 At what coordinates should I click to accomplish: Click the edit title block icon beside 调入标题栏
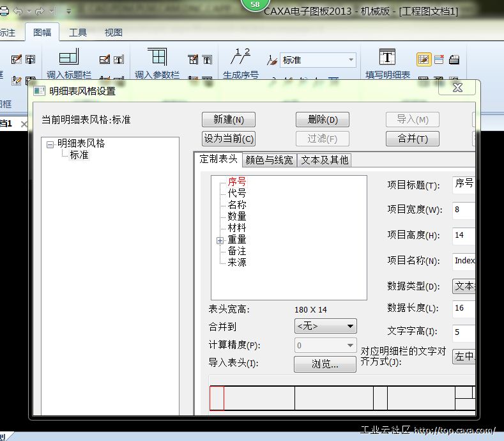pos(105,59)
